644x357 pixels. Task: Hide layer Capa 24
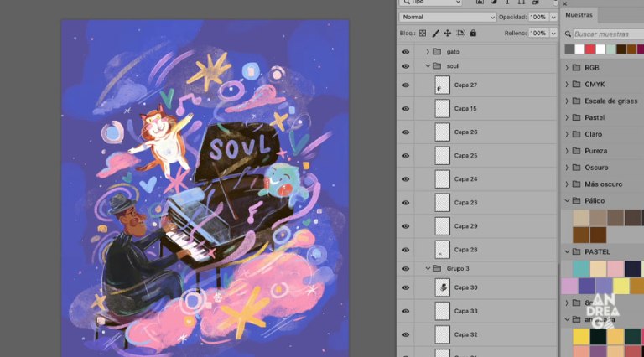(x=406, y=179)
